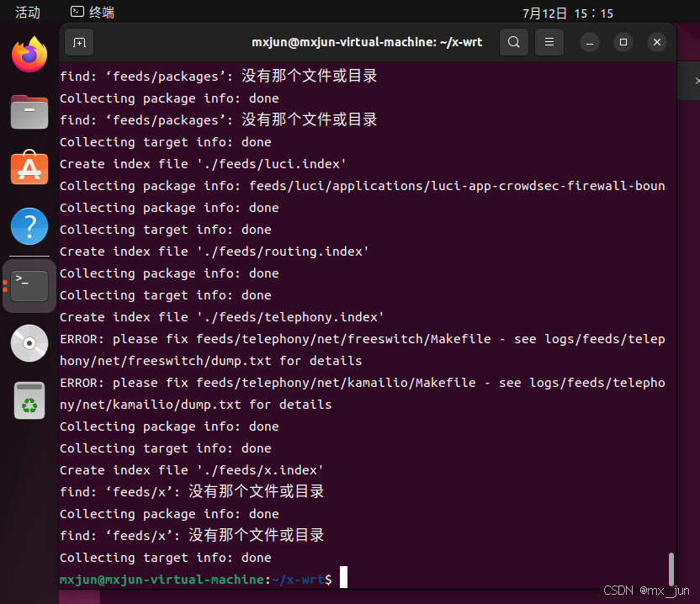Click the terminal vertical scrollbar
700x604 pixels.
[x=671, y=569]
